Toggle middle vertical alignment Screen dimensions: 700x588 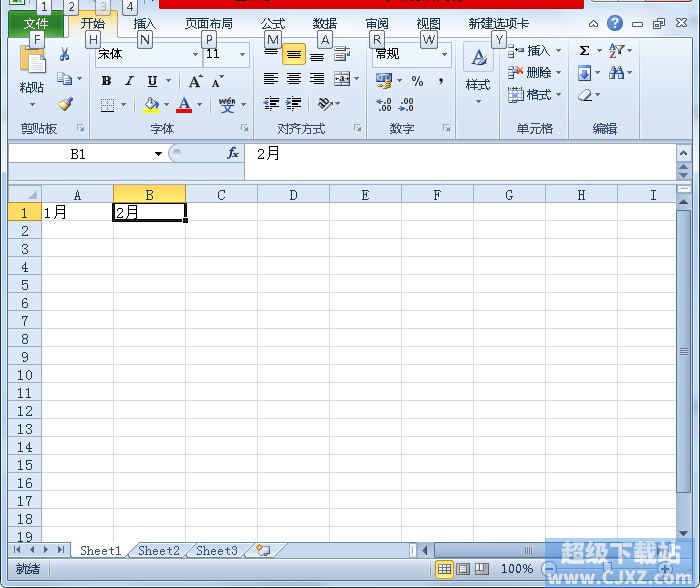tap(294, 54)
